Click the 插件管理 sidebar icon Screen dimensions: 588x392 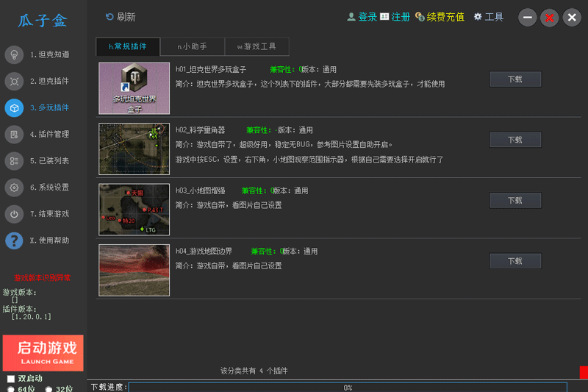14,135
